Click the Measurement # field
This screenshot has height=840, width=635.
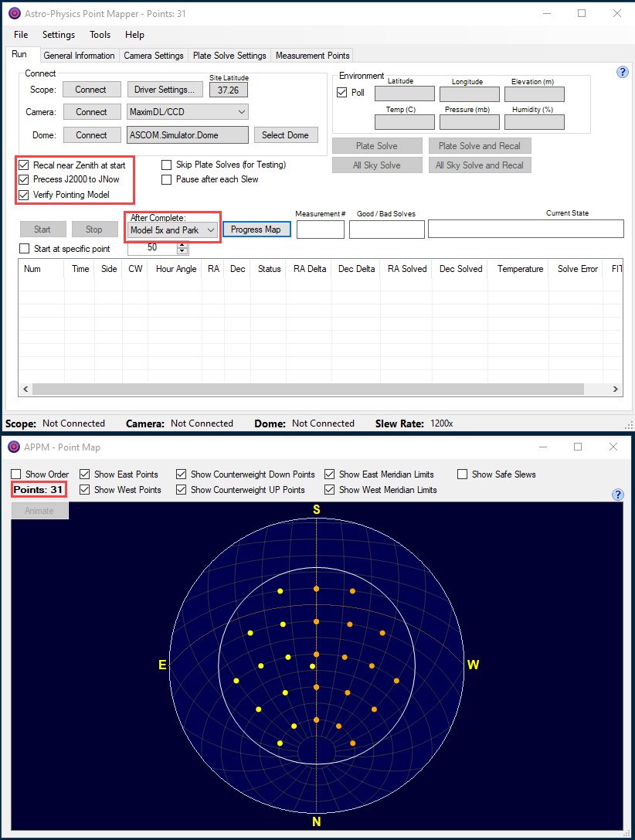(x=321, y=230)
